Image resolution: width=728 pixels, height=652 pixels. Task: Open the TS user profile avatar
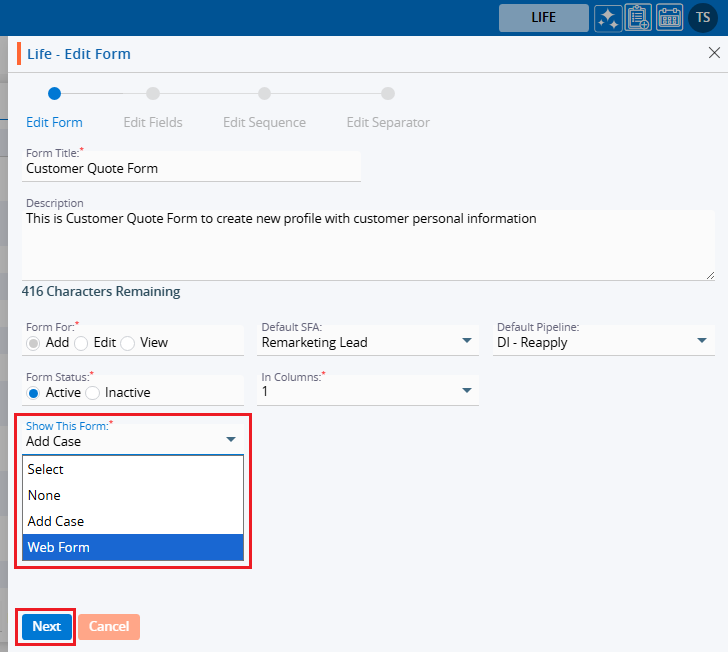click(x=702, y=18)
